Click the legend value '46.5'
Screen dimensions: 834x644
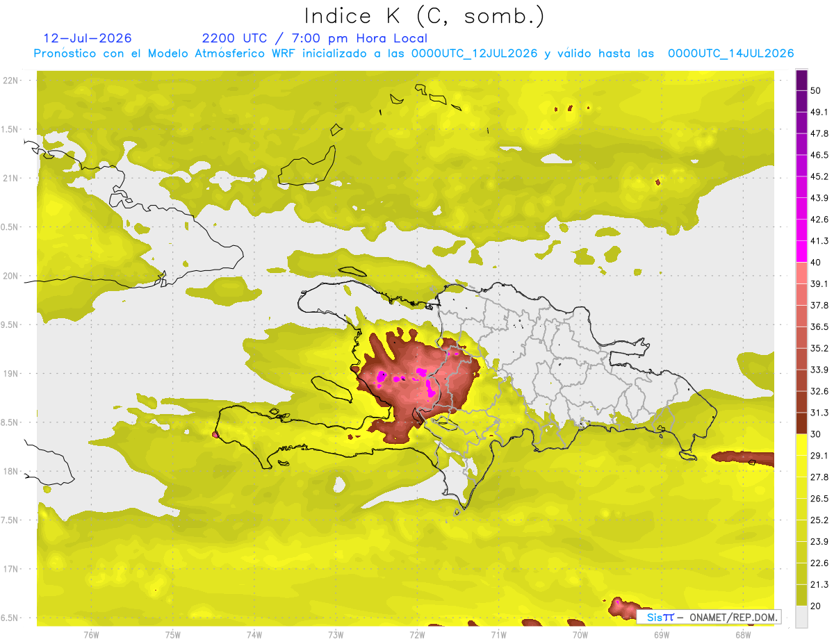click(x=819, y=155)
